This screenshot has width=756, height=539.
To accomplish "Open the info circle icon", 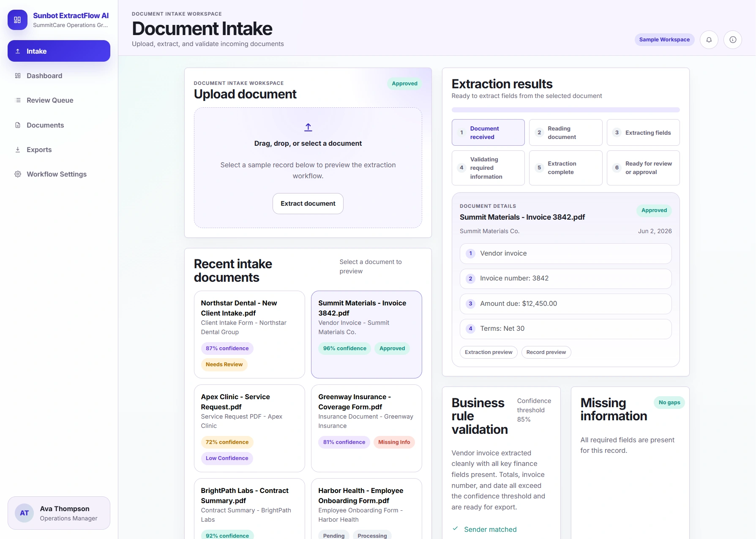I will pos(733,40).
